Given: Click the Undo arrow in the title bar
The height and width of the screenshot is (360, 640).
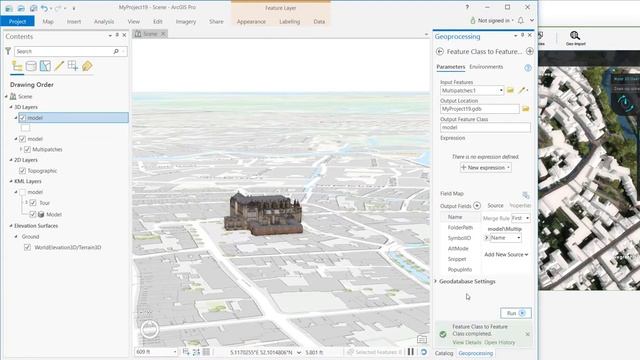Looking at the screenshot, I should coord(44,8).
